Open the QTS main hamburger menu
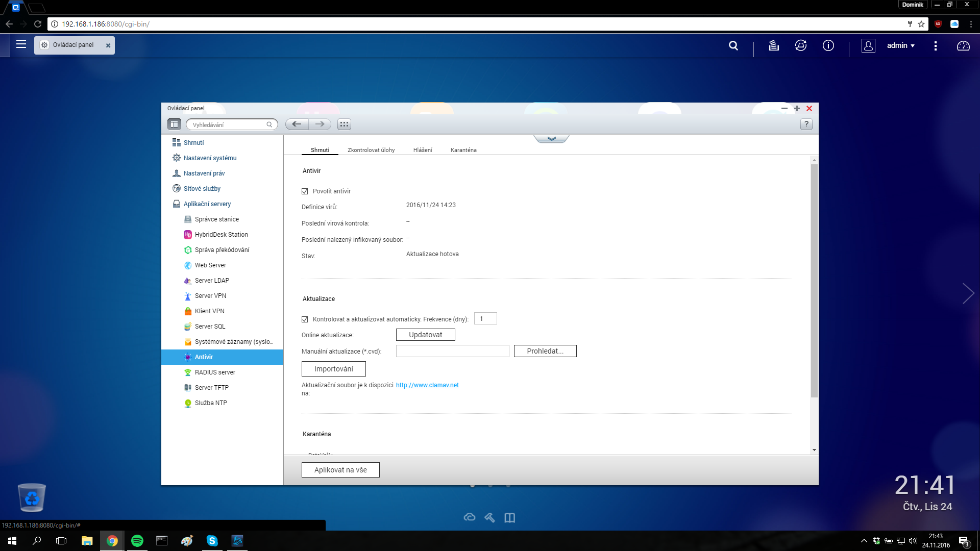This screenshot has width=980, height=551. coord(21,44)
